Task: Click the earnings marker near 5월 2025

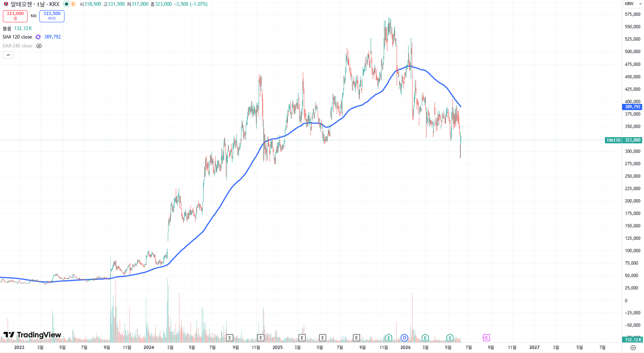Action: click(322, 338)
